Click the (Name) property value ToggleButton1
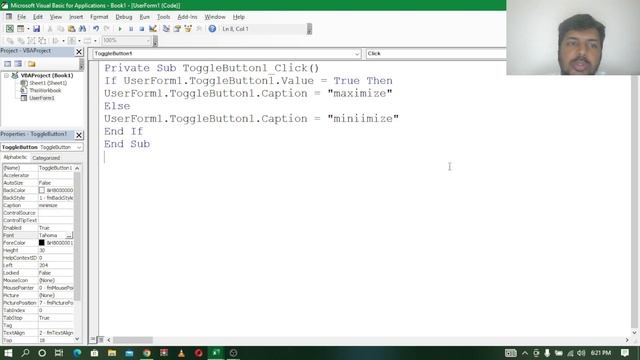 pyautogui.click(x=56, y=168)
